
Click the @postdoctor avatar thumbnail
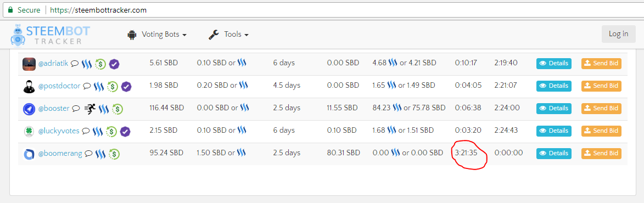[x=29, y=86]
